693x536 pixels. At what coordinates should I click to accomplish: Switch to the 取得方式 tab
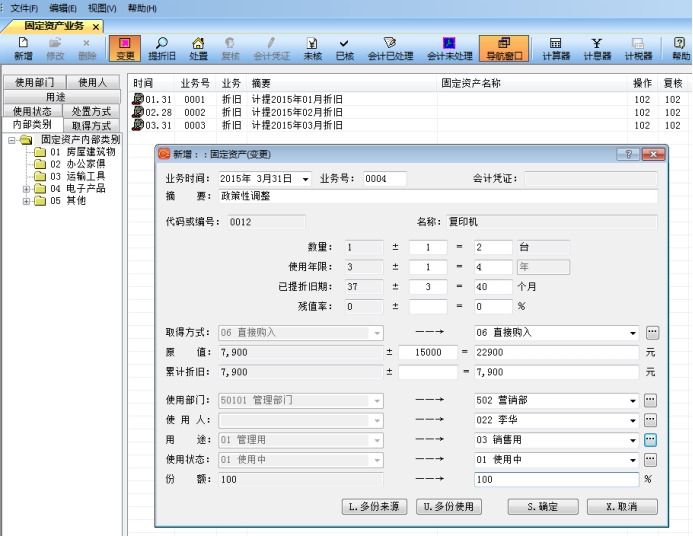(91, 125)
